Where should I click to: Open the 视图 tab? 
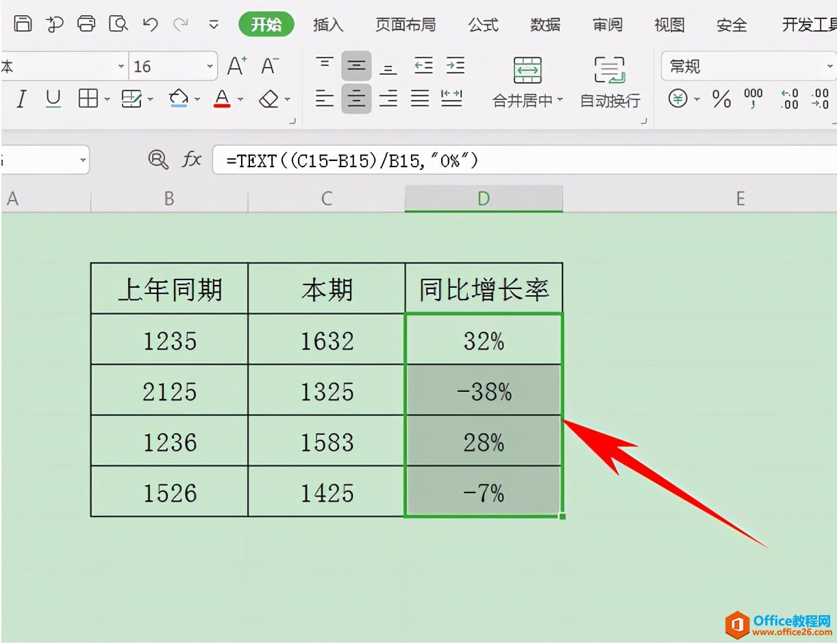pyautogui.click(x=669, y=25)
